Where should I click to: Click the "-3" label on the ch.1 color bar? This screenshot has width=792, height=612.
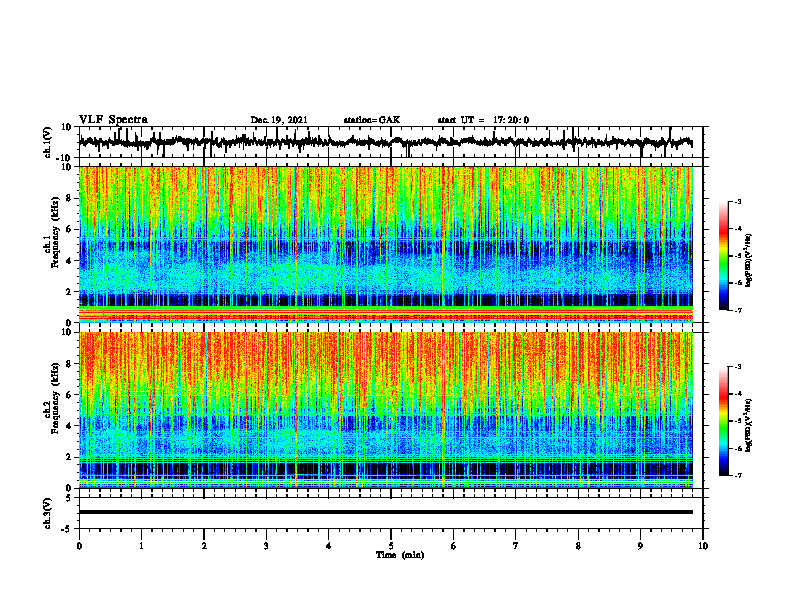coord(737,201)
